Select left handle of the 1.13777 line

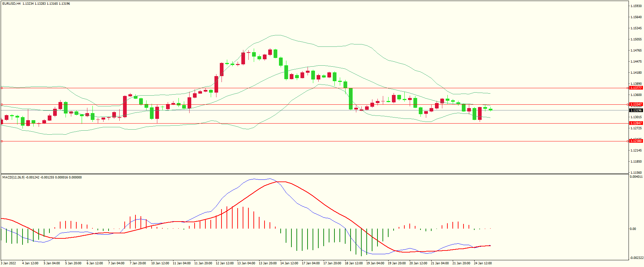click(x=2, y=88)
